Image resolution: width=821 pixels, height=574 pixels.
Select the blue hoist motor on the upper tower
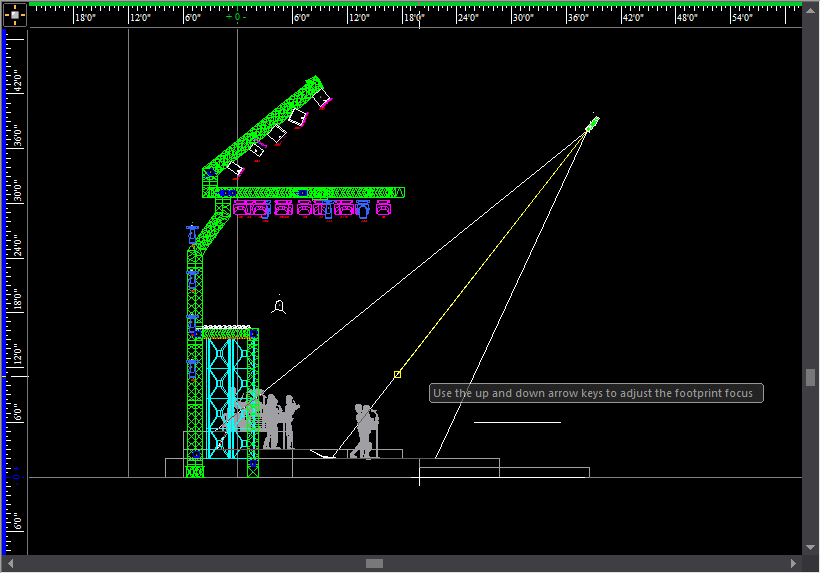191,234
